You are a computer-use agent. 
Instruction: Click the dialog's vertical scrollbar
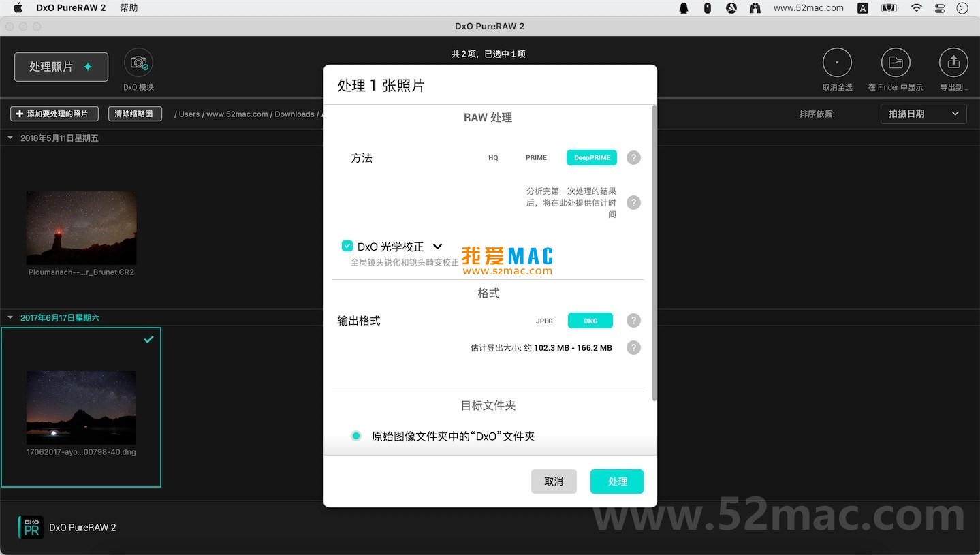(x=654, y=252)
